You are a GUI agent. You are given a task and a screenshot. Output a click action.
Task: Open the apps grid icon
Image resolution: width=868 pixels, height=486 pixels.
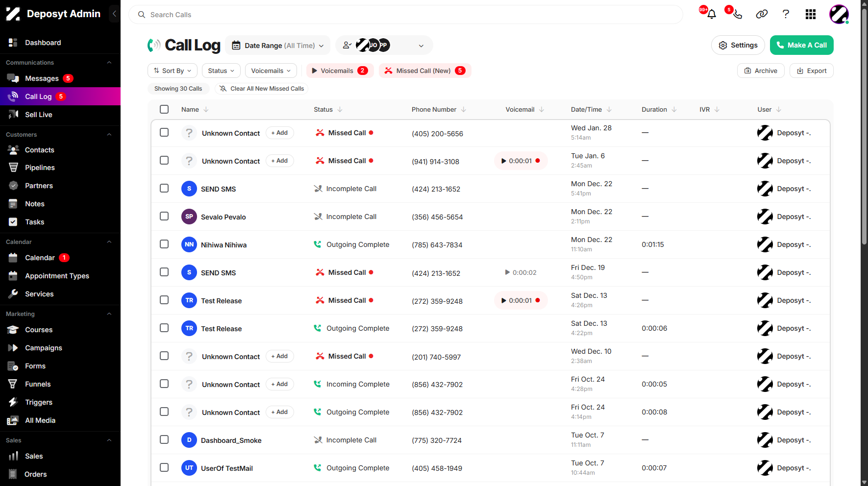pos(811,14)
